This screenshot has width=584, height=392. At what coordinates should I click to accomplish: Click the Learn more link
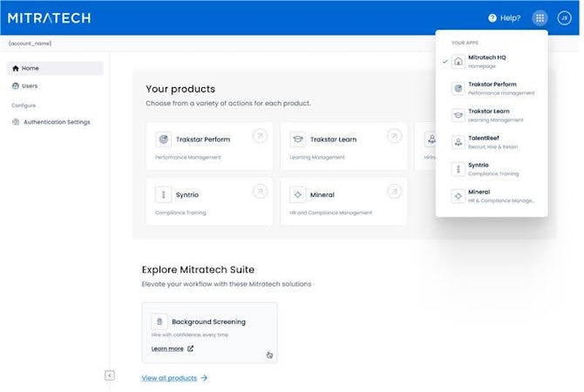[x=167, y=348]
